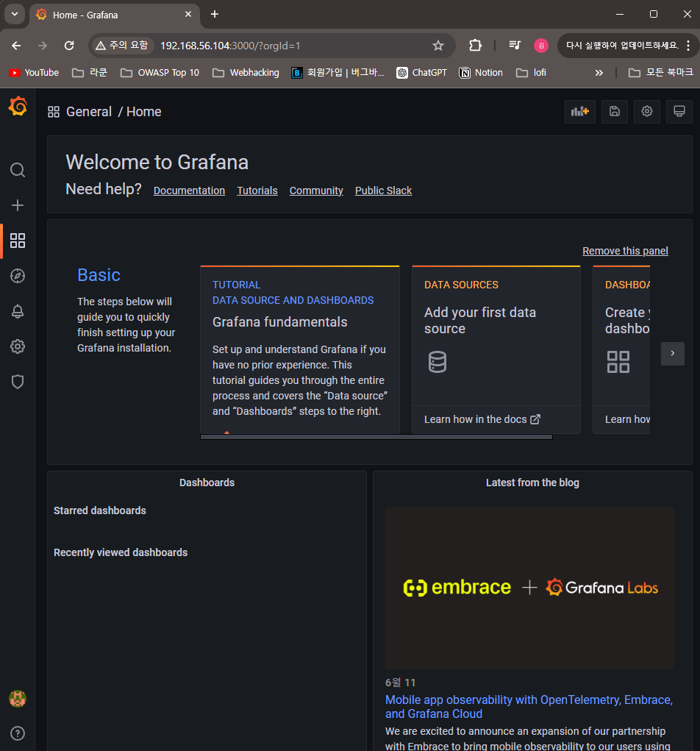Image resolution: width=700 pixels, height=751 pixels.
Task: Open the 라쿤 bookmark folder
Action: point(90,73)
